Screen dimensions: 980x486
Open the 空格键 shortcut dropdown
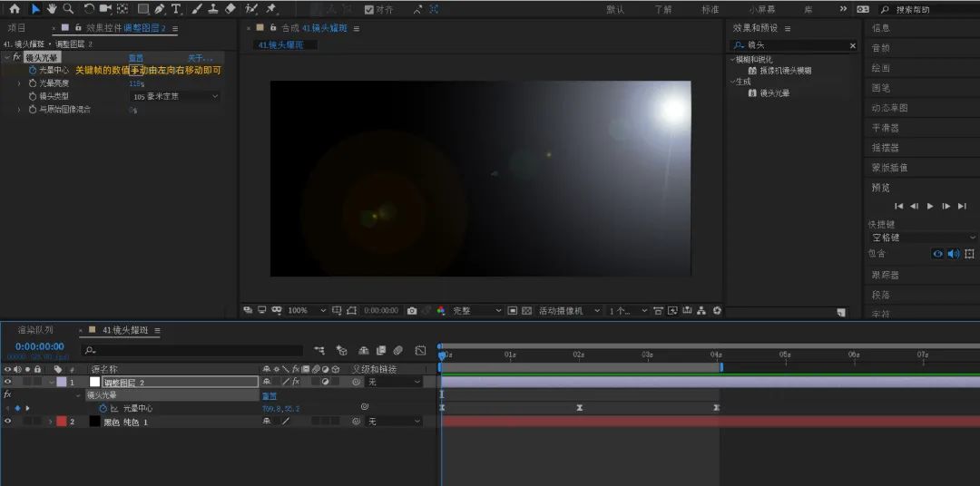point(922,238)
